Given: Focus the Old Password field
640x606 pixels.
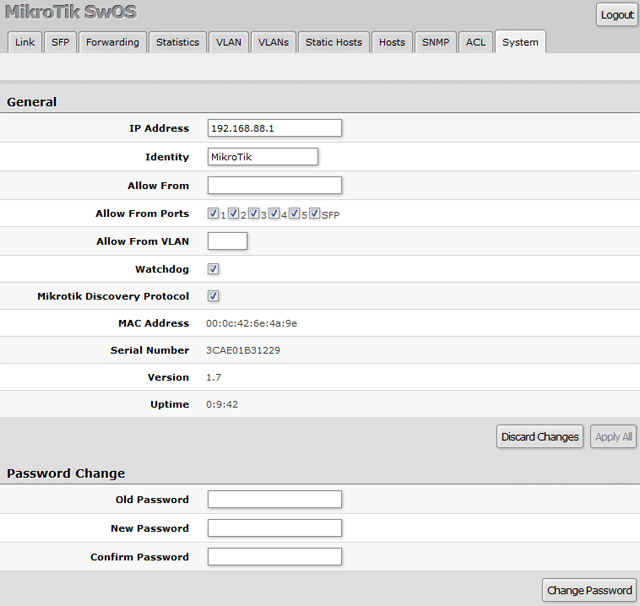Looking at the screenshot, I should [x=274, y=499].
